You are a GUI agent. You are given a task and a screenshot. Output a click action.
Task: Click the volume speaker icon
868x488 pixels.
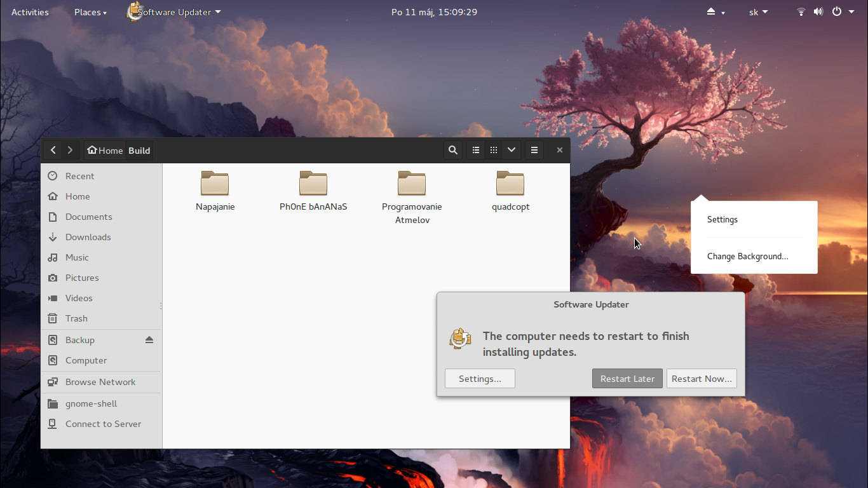[818, 12]
